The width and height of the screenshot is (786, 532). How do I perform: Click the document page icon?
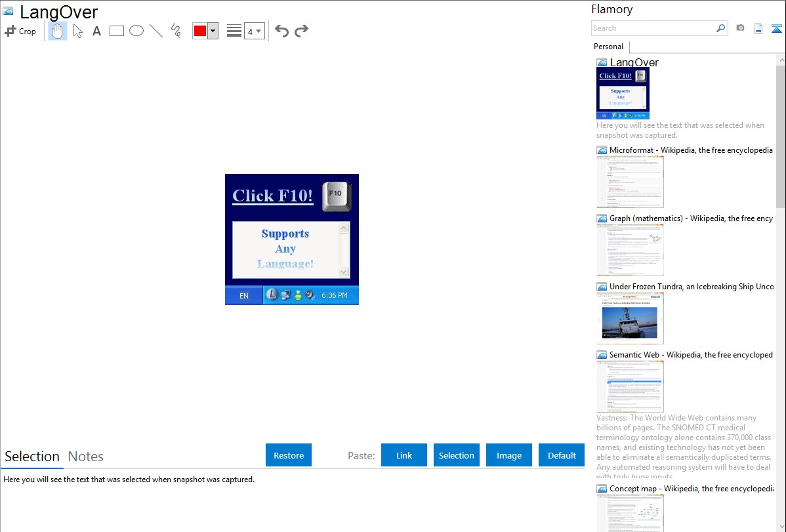click(758, 28)
